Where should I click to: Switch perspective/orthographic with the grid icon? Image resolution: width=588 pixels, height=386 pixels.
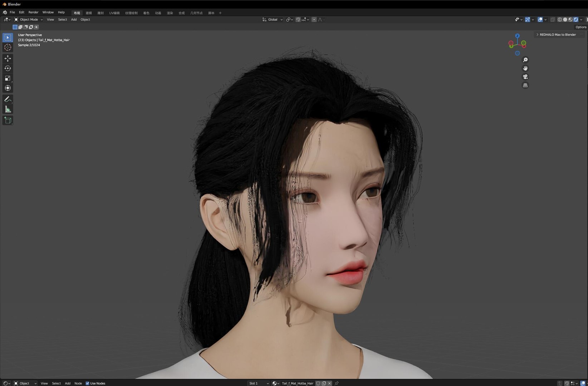[x=525, y=85]
